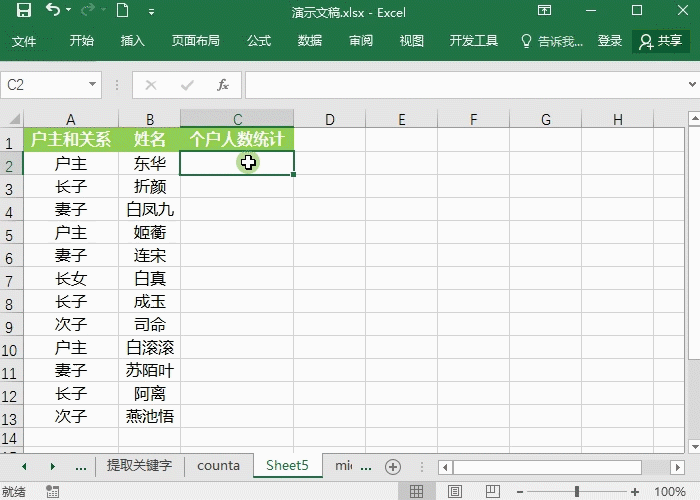Switch to the 视图 ribbon tab
Image resolution: width=700 pixels, height=500 pixels.
(412, 41)
